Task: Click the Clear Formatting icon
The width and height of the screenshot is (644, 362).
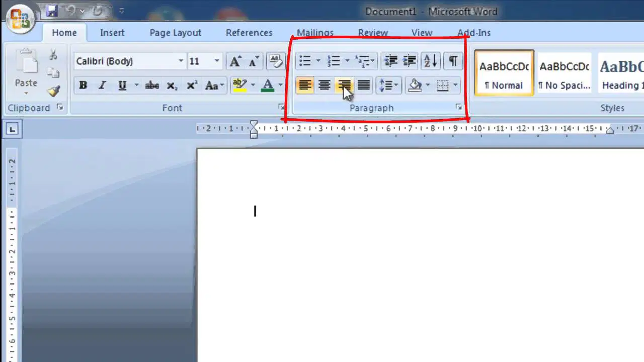Action: click(275, 61)
